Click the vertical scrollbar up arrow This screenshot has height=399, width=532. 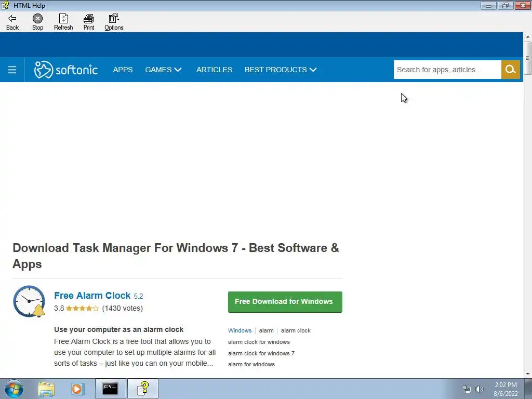(528, 37)
